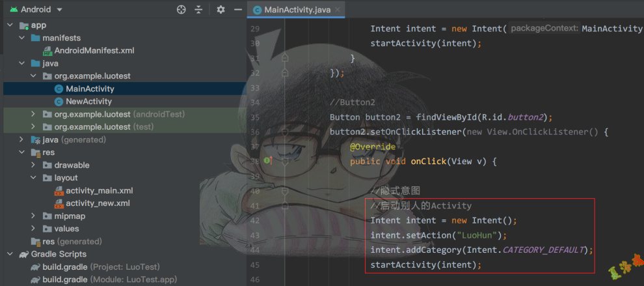Collapse the manifests folder
Image resolution: width=644 pixels, height=286 pixels.
[21, 38]
